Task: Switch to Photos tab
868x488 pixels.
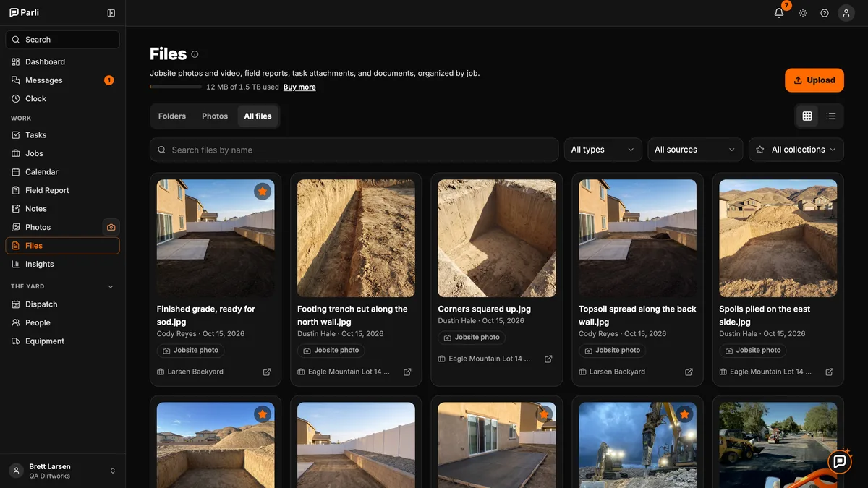Action: click(215, 116)
